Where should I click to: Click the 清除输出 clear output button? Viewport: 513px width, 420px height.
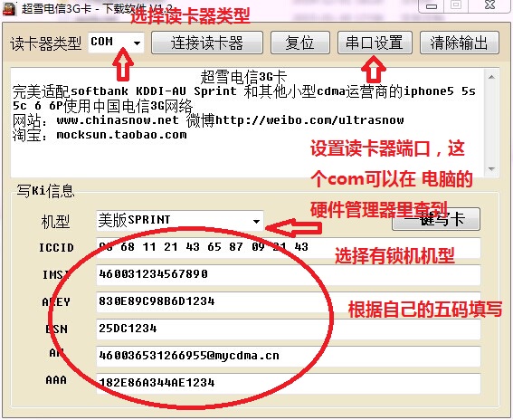click(460, 43)
